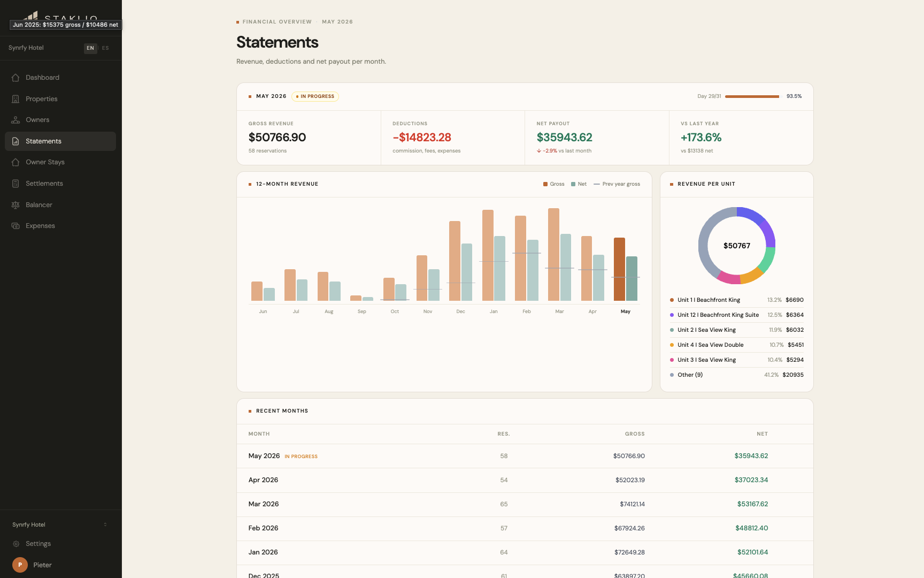Click the Other (9) legend row
The height and width of the screenshot is (578, 924).
(737, 375)
